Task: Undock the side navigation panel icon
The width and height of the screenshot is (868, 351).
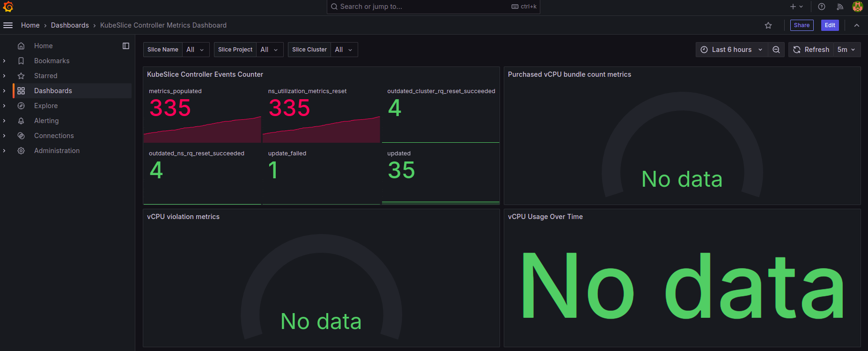Action: point(126,46)
